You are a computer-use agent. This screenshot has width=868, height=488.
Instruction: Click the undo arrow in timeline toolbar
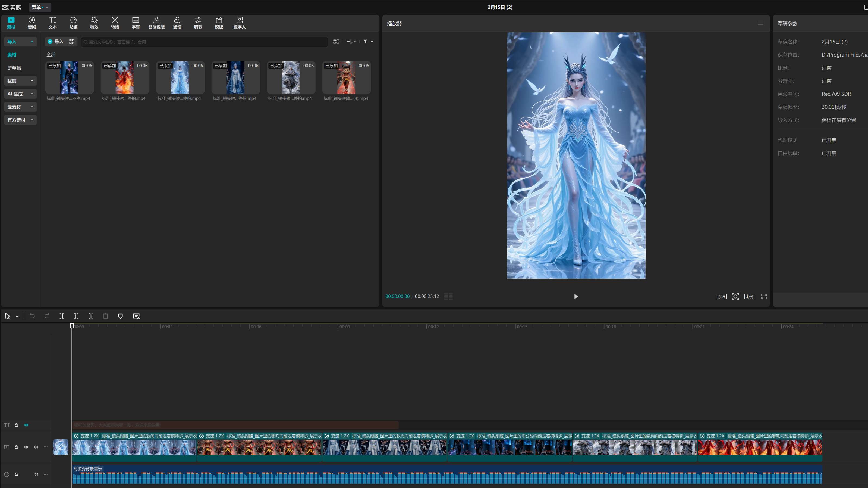(x=32, y=316)
